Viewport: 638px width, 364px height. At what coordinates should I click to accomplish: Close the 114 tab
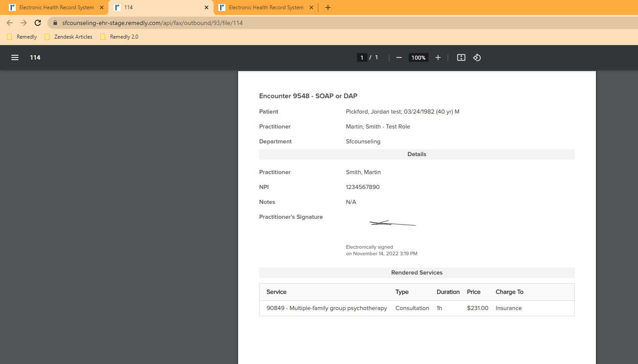click(207, 7)
